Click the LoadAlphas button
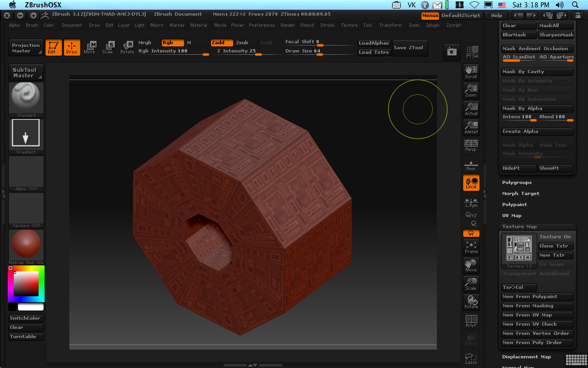The height and width of the screenshot is (368, 588). (x=374, y=43)
